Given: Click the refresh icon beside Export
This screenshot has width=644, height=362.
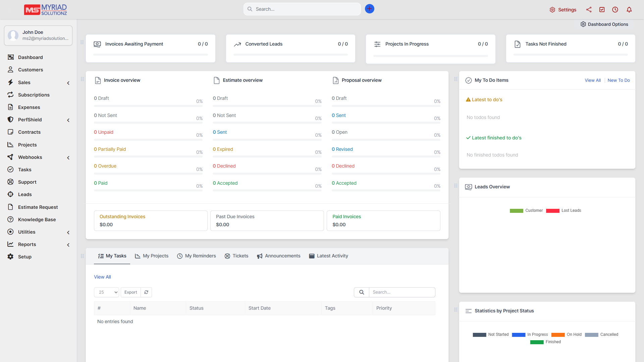Looking at the screenshot, I should pyautogui.click(x=146, y=292).
